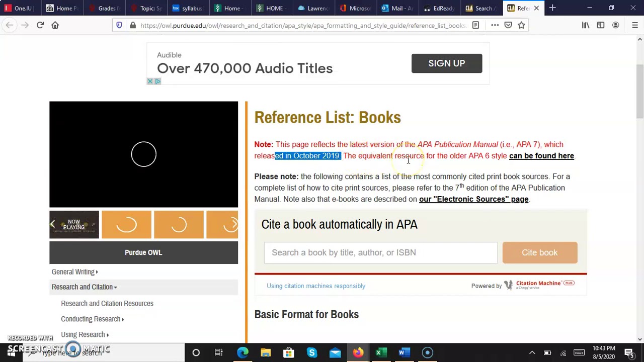Switch to the syllabus tab

pos(187,8)
